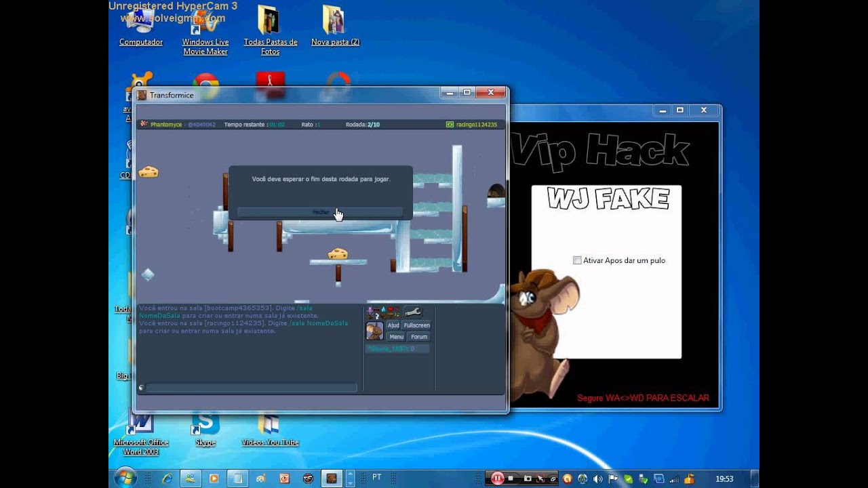The height and width of the screenshot is (488, 868).
Task: Open Skype desktop shortcut
Action: click(205, 430)
